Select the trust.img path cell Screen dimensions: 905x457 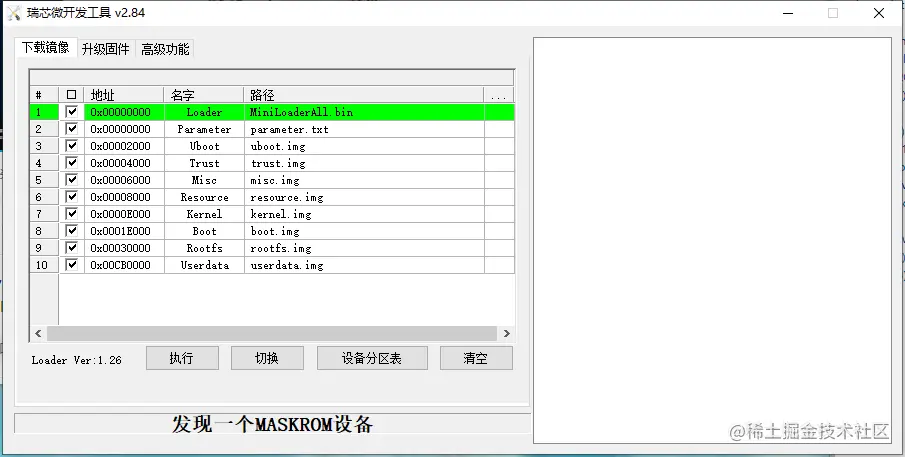coord(364,163)
